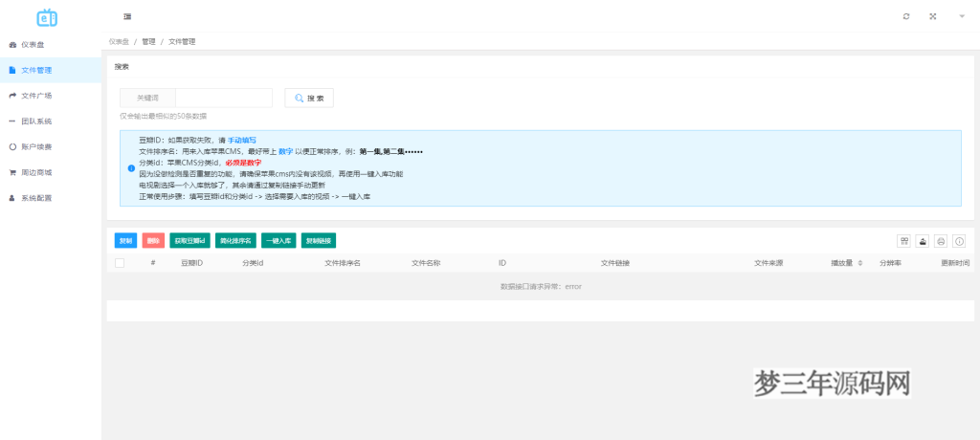The height and width of the screenshot is (440, 980).
Task: Click the 简化排序名 button
Action: pos(235,241)
